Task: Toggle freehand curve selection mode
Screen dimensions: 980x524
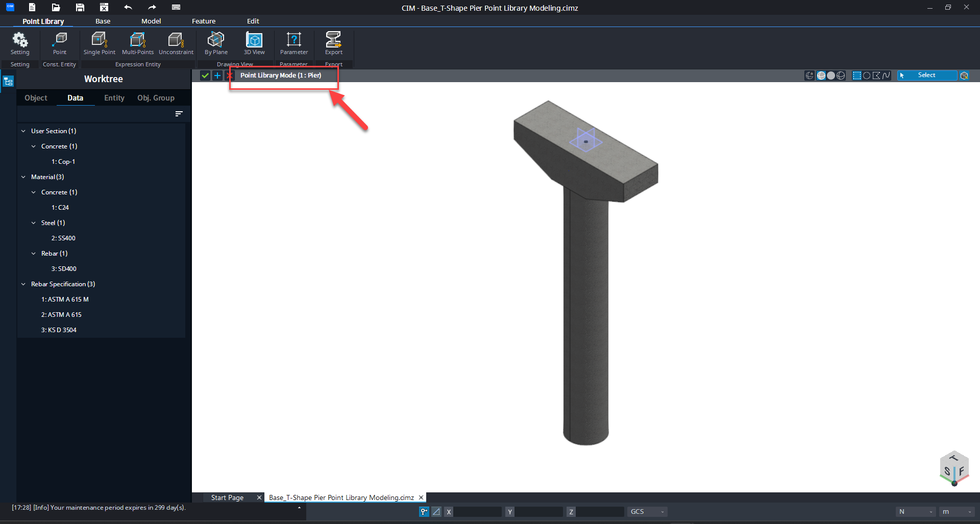Action: point(886,76)
